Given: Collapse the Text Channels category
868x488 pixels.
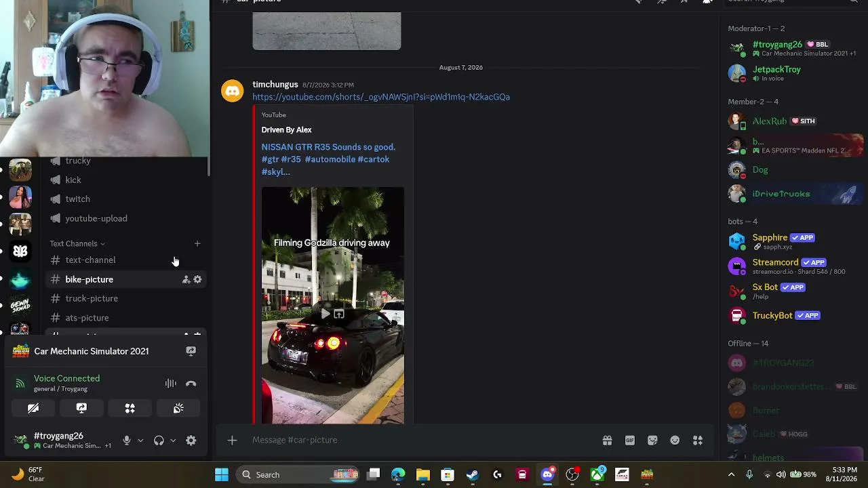Looking at the screenshot, I should tap(77, 243).
